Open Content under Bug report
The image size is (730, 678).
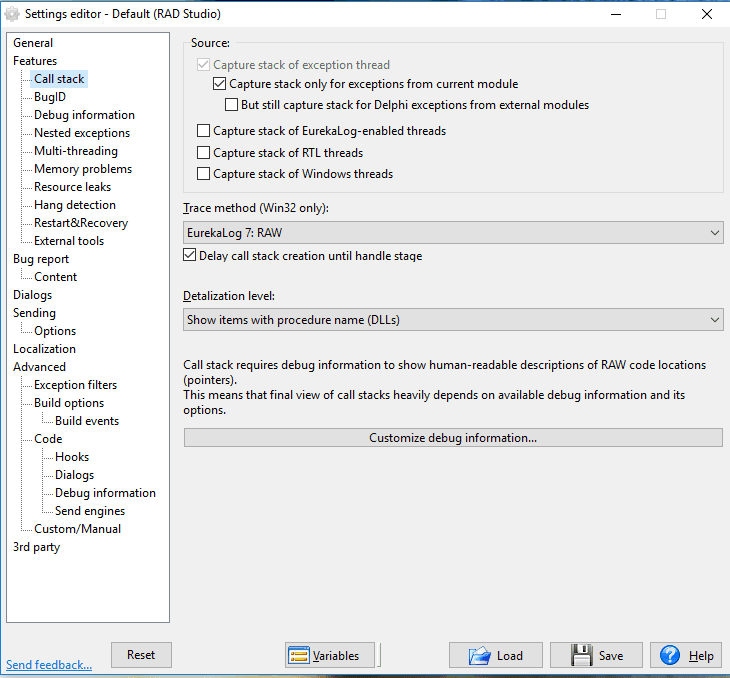click(55, 277)
